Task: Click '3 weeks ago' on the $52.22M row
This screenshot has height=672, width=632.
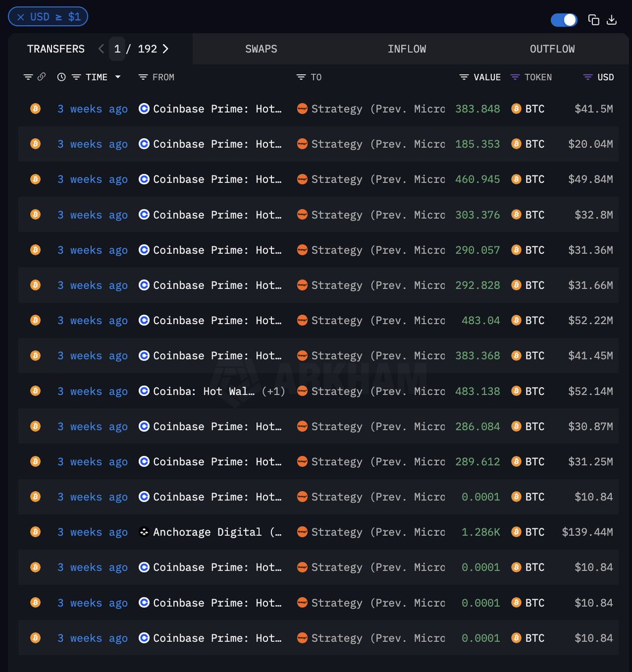Action: [x=92, y=320]
